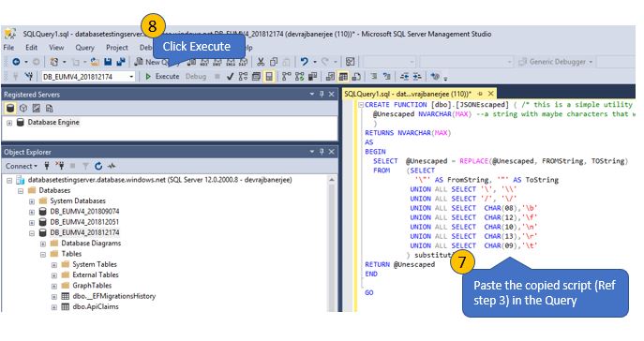Click the Copy icon in the toolbar
644x341 pixels.
coord(274,62)
